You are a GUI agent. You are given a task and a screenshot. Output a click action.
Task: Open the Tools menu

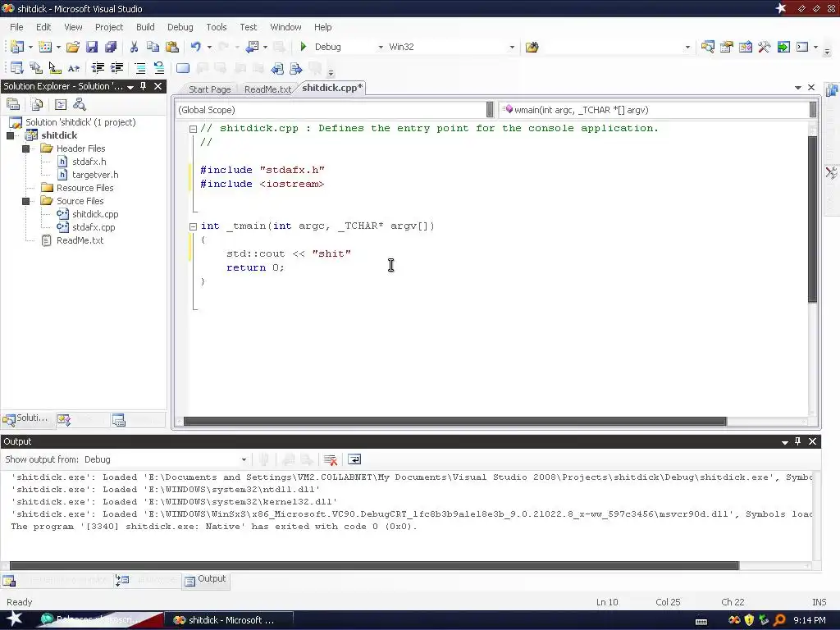tap(217, 27)
